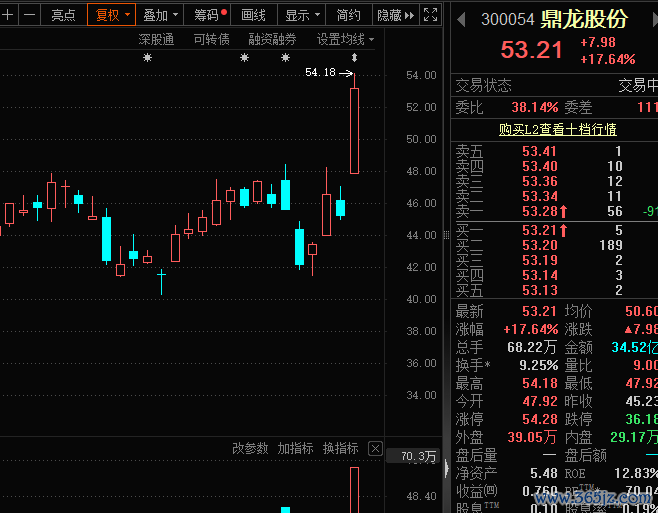Click 改参数 for the indicator

pyautogui.click(x=250, y=448)
